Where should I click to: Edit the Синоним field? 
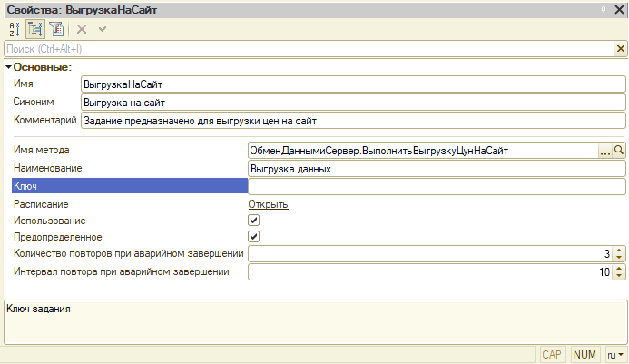pyautogui.click(x=353, y=103)
